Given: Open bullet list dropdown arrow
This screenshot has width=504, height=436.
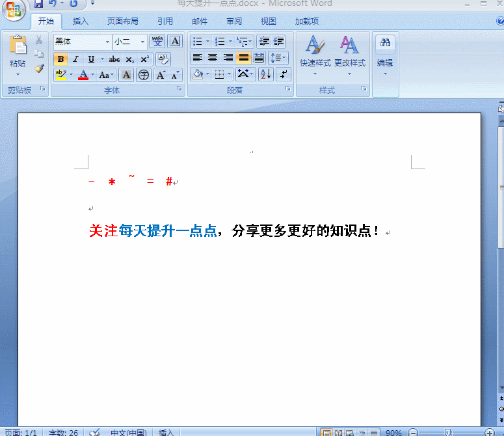Looking at the screenshot, I should tap(207, 42).
